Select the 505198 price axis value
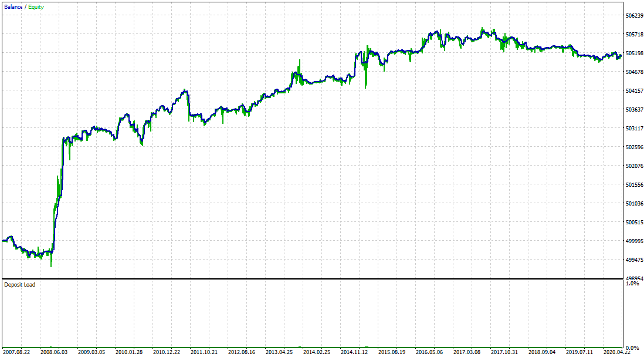Image resolution: width=644 pixels, height=357 pixels. tap(634, 53)
